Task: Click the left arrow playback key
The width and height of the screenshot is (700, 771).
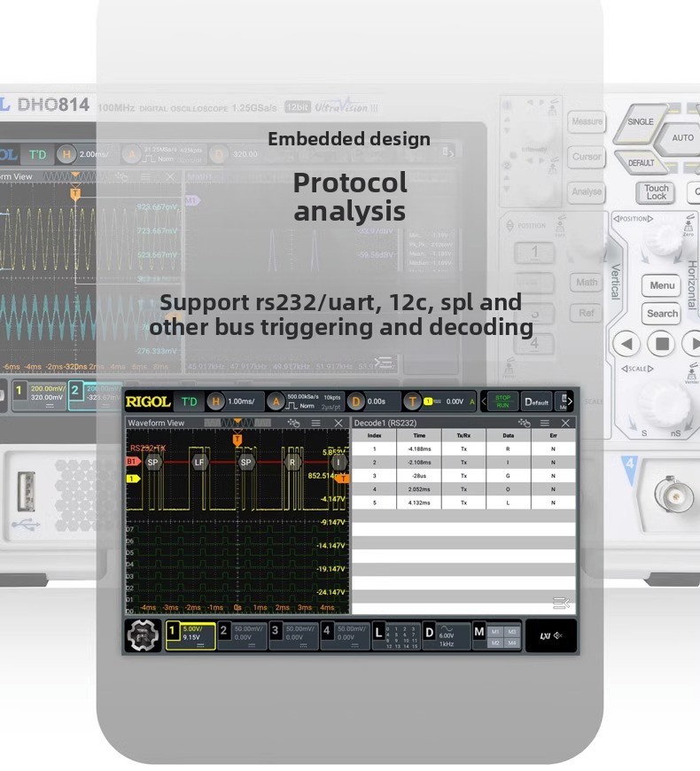Action: tap(626, 344)
